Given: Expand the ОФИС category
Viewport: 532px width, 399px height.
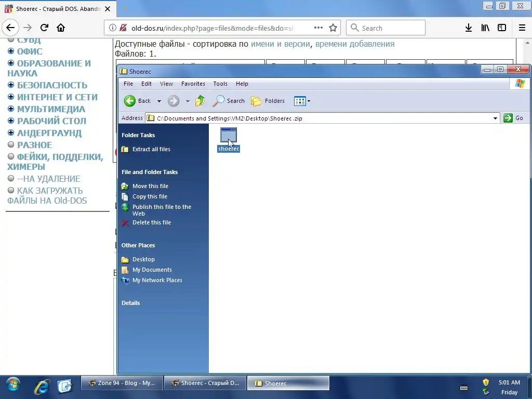Looking at the screenshot, I should coord(11,51).
